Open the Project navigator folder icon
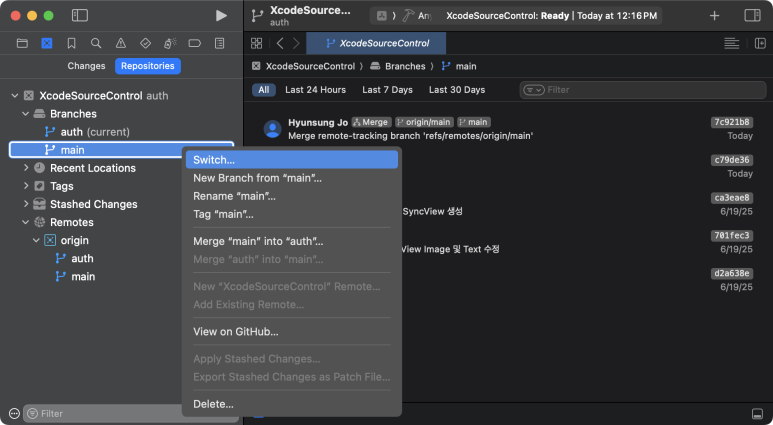 pyautogui.click(x=22, y=43)
